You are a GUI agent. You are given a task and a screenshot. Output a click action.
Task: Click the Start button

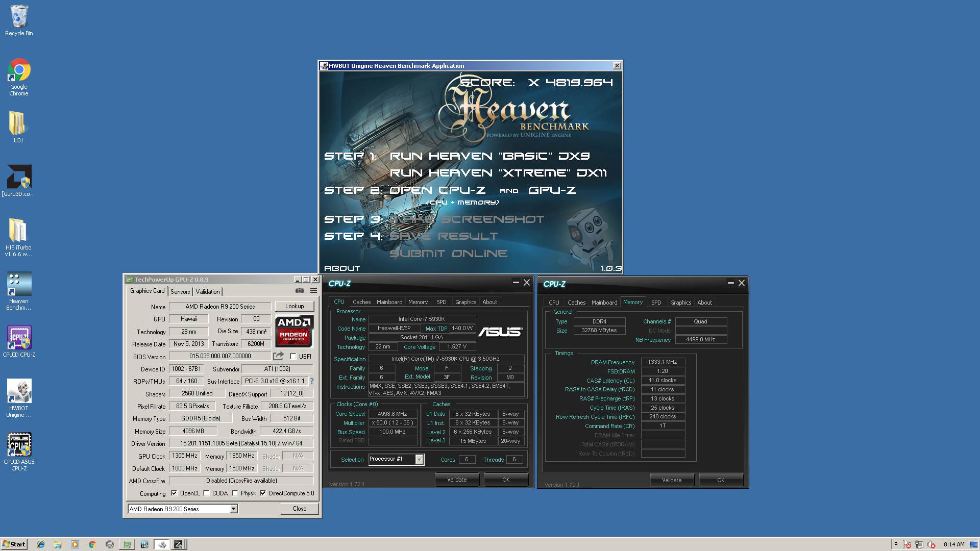[14, 544]
